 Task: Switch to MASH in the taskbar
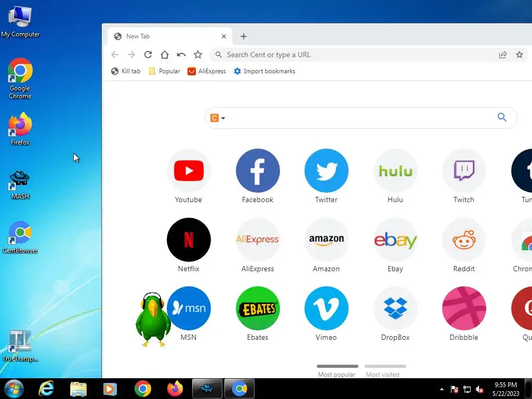(x=207, y=389)
